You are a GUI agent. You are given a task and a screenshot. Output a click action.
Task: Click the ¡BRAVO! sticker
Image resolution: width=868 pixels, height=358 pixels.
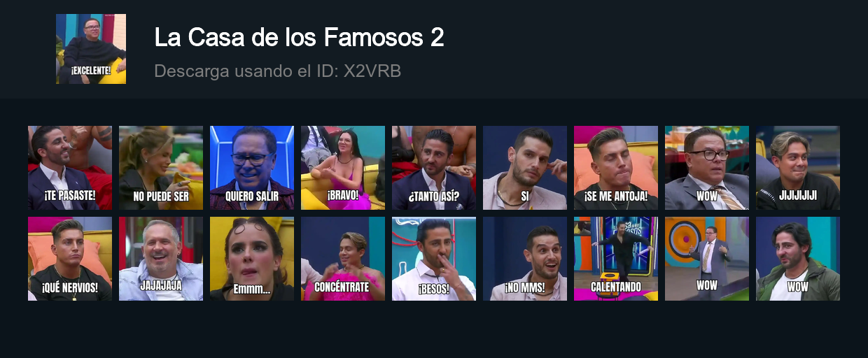pos(343,168)
